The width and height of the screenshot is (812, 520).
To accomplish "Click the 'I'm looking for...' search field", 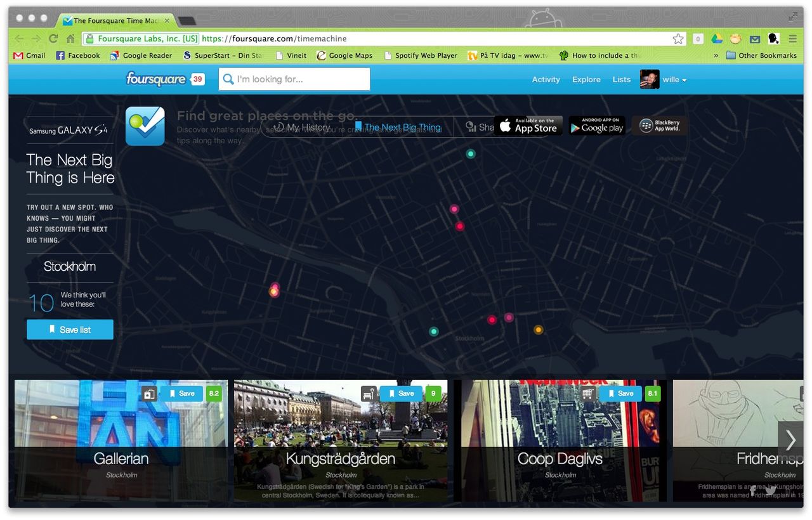I will (x=294, y=79).
